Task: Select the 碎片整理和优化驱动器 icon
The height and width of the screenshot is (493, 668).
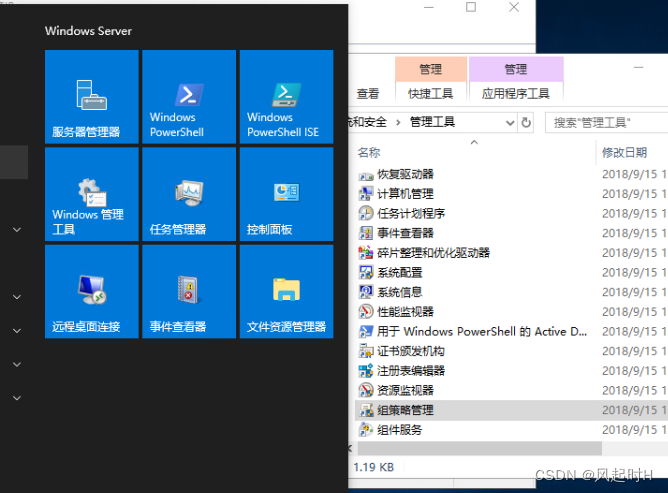Action: click(366, 253)
